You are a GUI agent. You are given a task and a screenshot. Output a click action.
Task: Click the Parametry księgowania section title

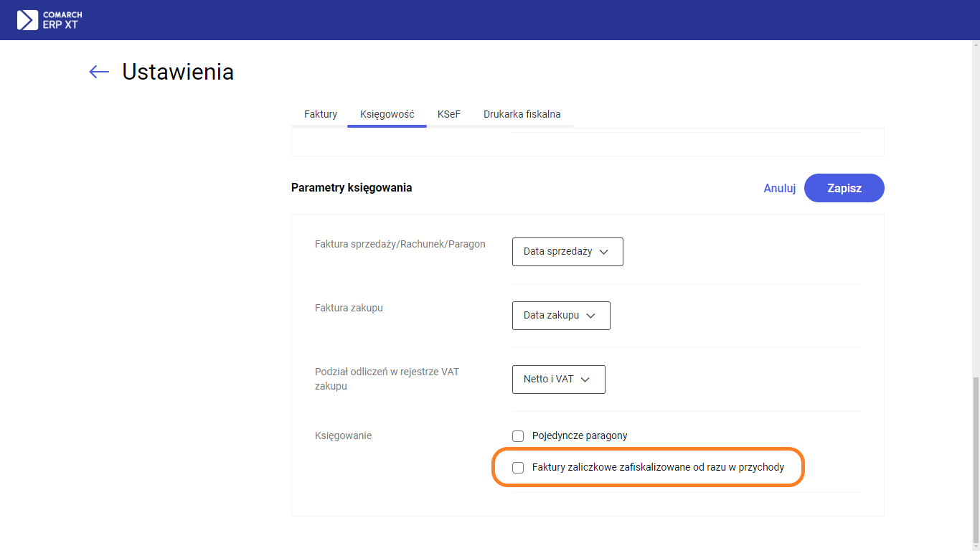coord(352,188)
